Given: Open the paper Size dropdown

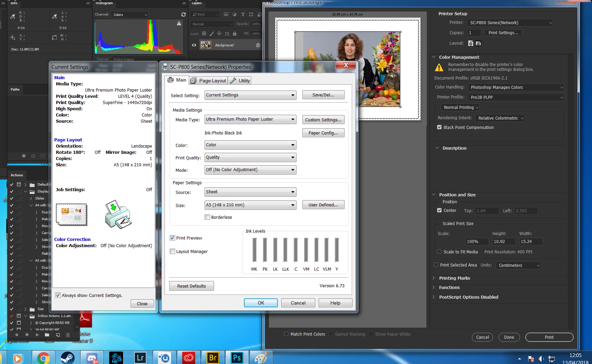Looking at the screenshot, I should pos(251,205).
